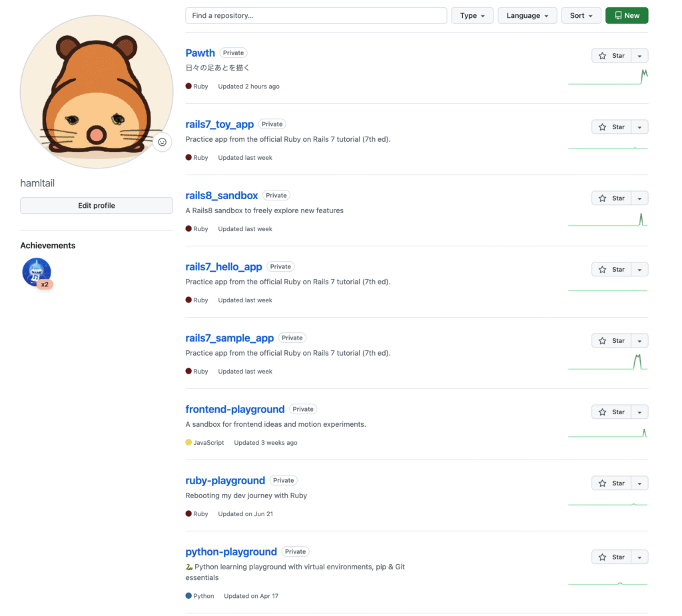682x616 pixels.
Task: Click 'Rebooting my dev journey with Ruby' description
Action: 246,495
